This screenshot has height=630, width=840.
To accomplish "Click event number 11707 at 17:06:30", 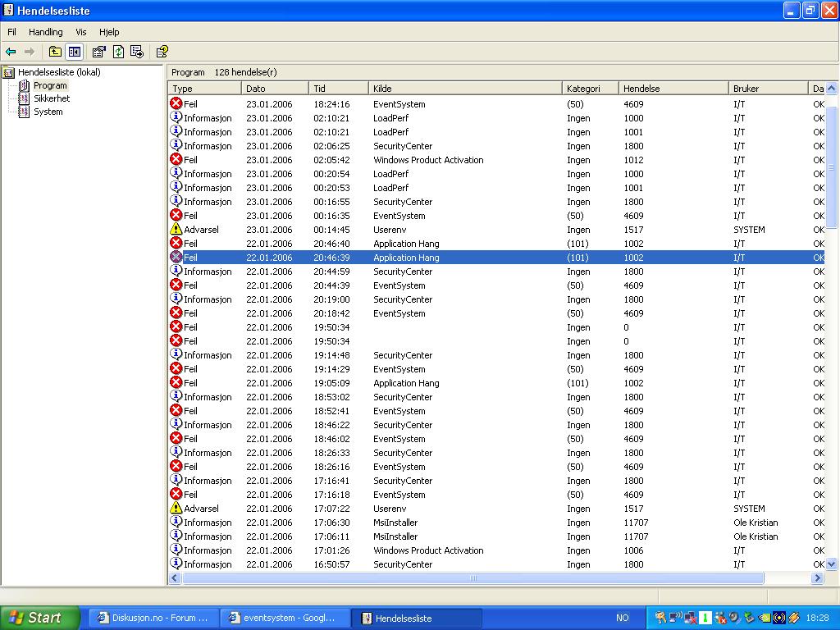I will click(x=636, y=523).
